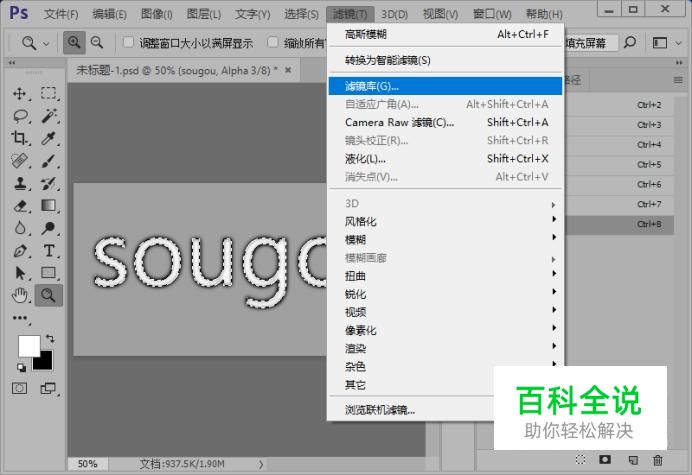Open the 选择(S) menu
The width and height of the screenshot is (692, 475).
pos(301,14)
